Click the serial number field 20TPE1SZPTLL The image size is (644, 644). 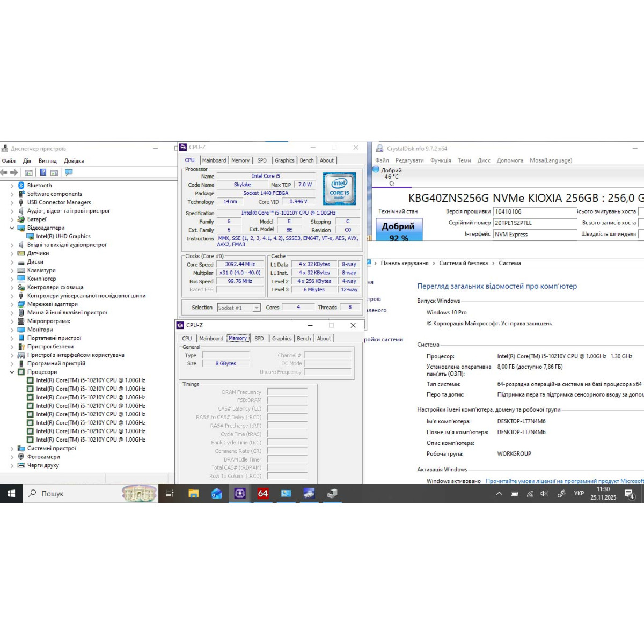pyautogui.click(x=535, y=223)
